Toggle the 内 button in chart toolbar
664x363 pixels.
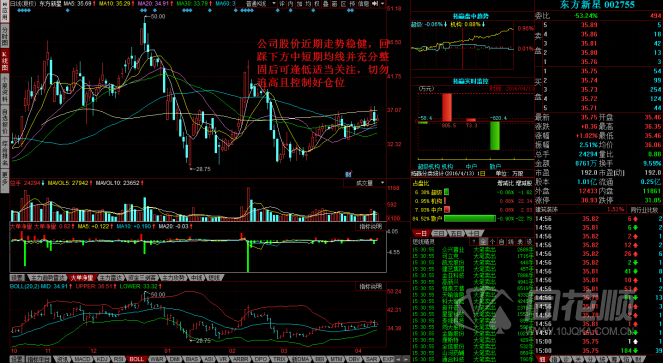(x=290, y=3)
